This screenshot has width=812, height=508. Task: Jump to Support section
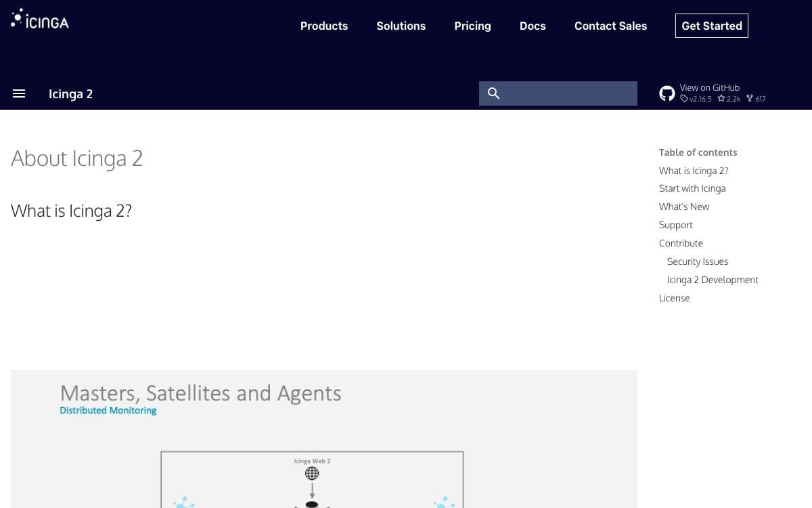(676, 225)
